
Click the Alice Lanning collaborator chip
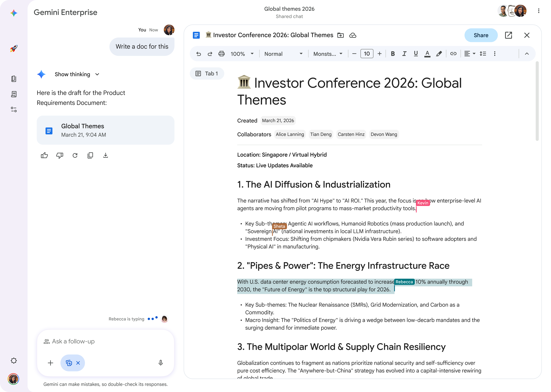pyautogui.click(x=290, y=134)
